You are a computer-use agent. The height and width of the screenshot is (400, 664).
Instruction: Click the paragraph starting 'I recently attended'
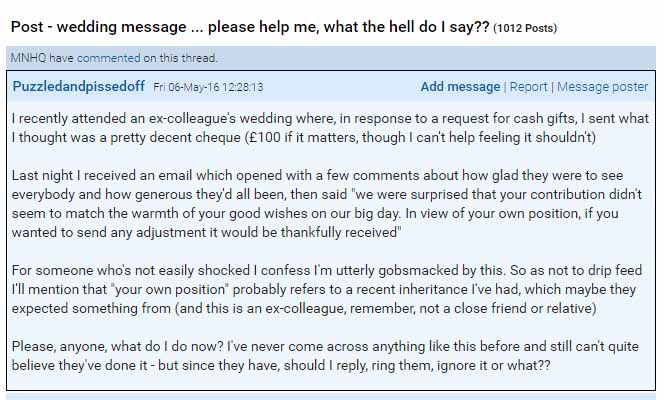tap(330, 128)
